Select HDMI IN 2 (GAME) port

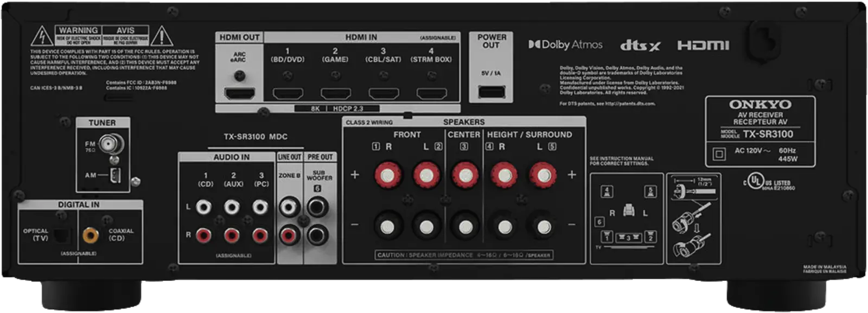pyautogui.click(x=336, y=93)
